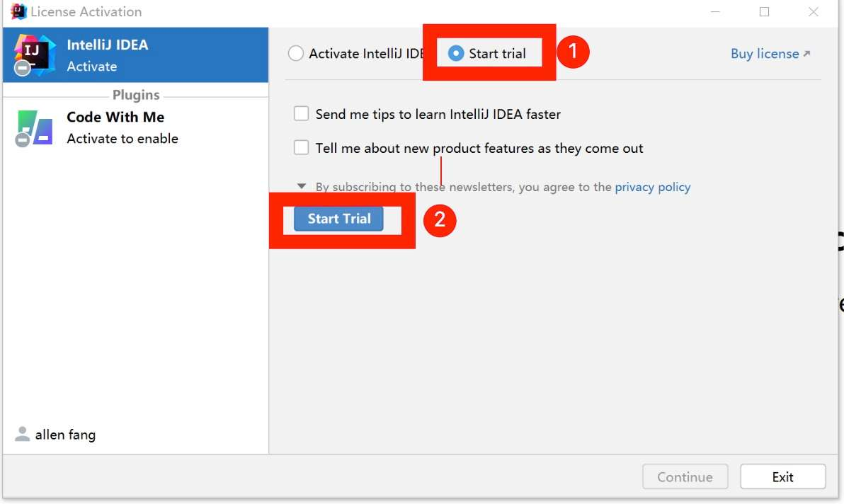Viewport: 844px width, 504px height.
Task: Close the License Activation dialog
Action: point(814,11)
